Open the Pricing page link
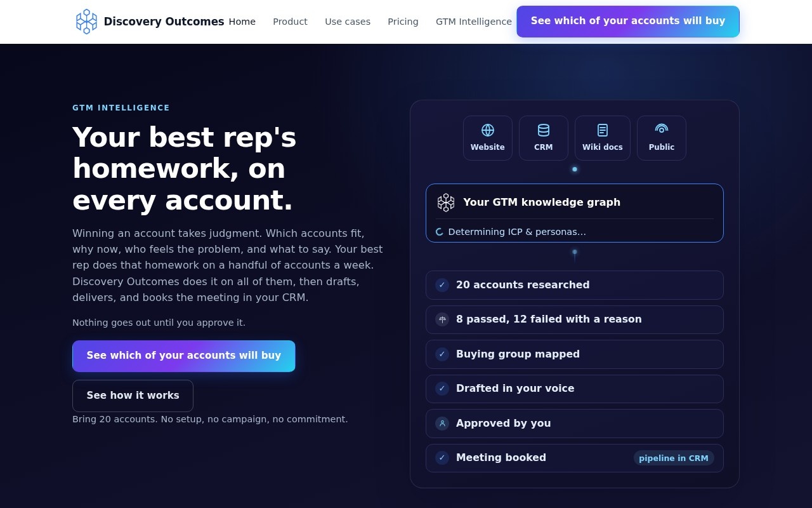Viewport: 812px width, 508px height. point(403,22)
